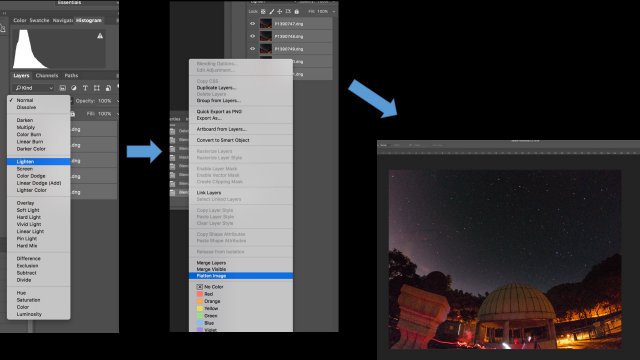Click the lock transparent pixels icon
Screen dimensions: 640x360
263,11
